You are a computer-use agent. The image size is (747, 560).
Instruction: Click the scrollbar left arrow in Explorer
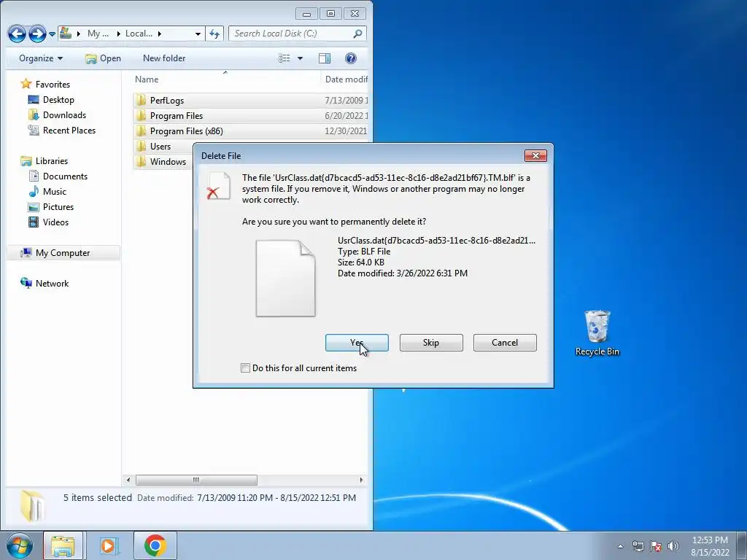click(128, 480)
